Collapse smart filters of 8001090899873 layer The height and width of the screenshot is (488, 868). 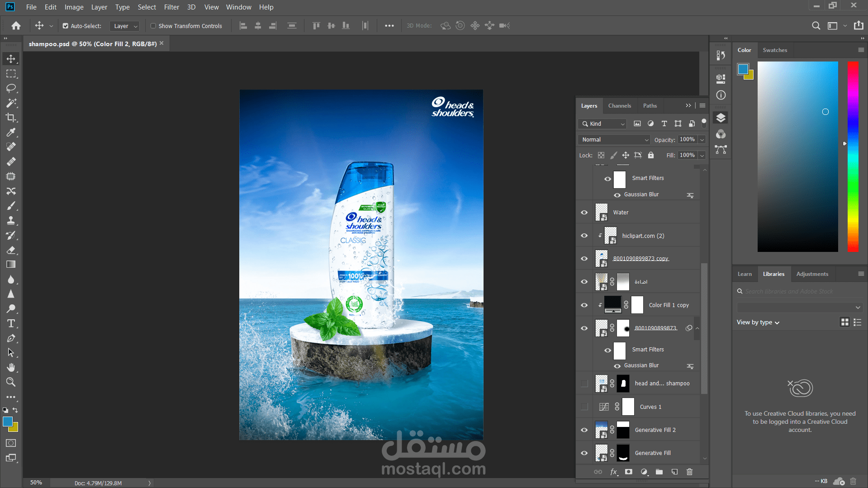tap(697, 328)
